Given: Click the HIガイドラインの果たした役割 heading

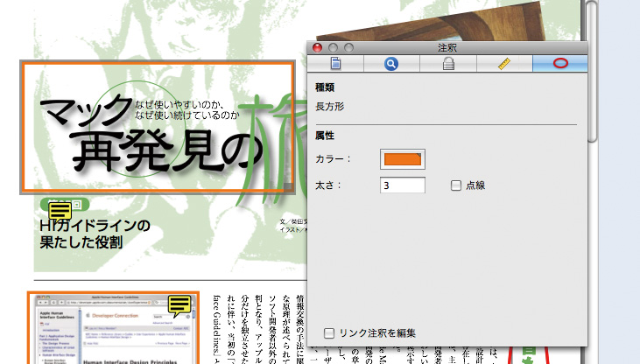Looking at the screenshot, I should tap(95, 234).
